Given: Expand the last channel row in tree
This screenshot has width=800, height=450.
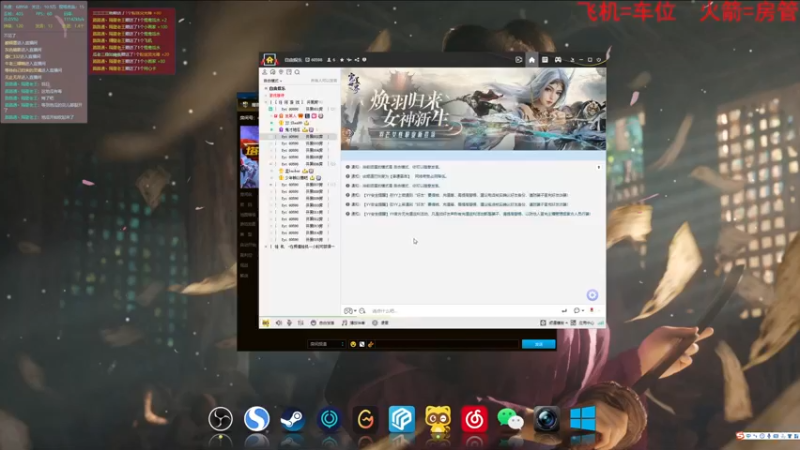Looking at the screenshot, I should (x=266, y=246).
